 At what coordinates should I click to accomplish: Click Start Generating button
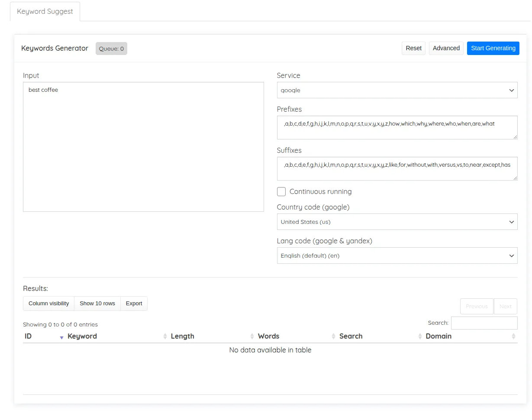[x=493, y=48]
